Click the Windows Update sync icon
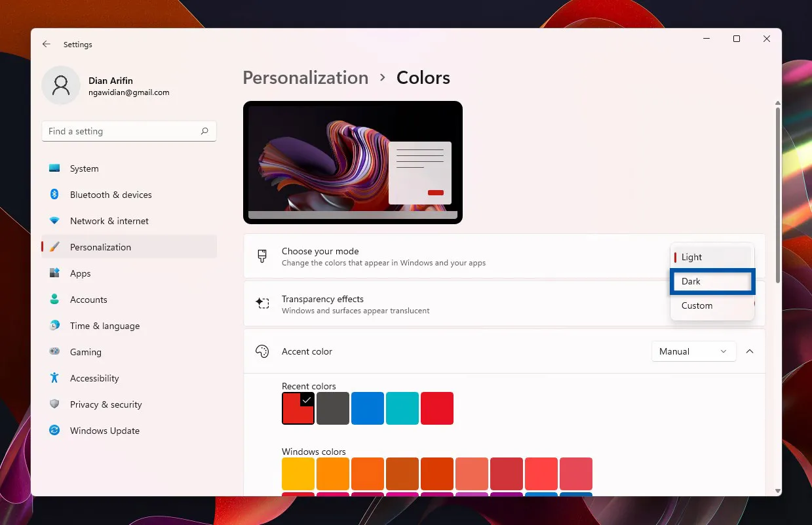The width and height of the screenshot is (812, 525). [x=54, y=431]
